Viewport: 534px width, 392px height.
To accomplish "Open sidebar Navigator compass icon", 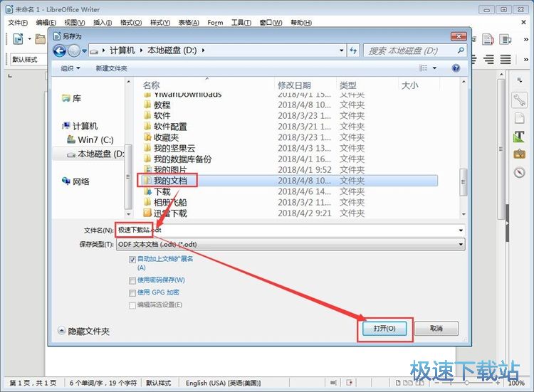I will pyautogui.click(x=519, y=172).
